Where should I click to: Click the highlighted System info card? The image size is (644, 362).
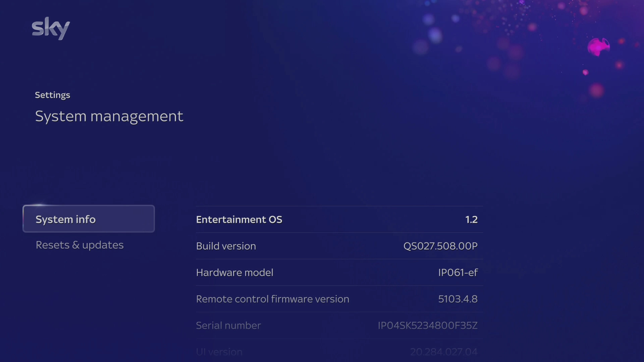[88, 219]
